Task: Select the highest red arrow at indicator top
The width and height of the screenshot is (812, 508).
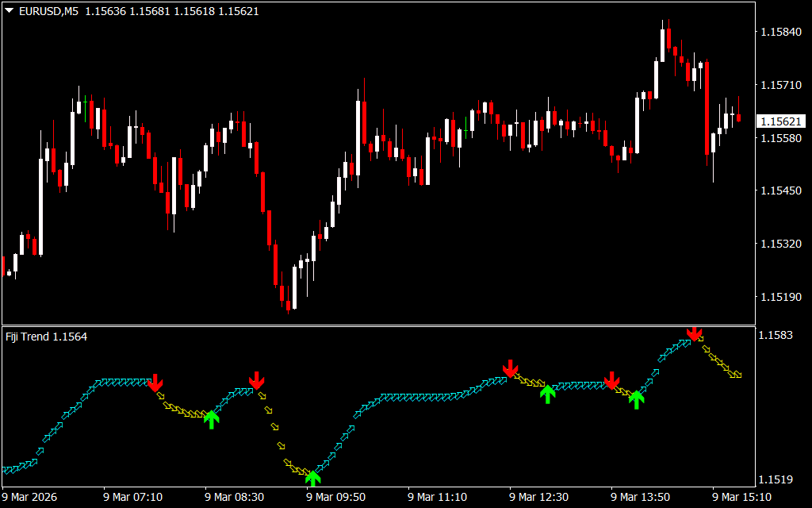Action: (x=694, y=333)
